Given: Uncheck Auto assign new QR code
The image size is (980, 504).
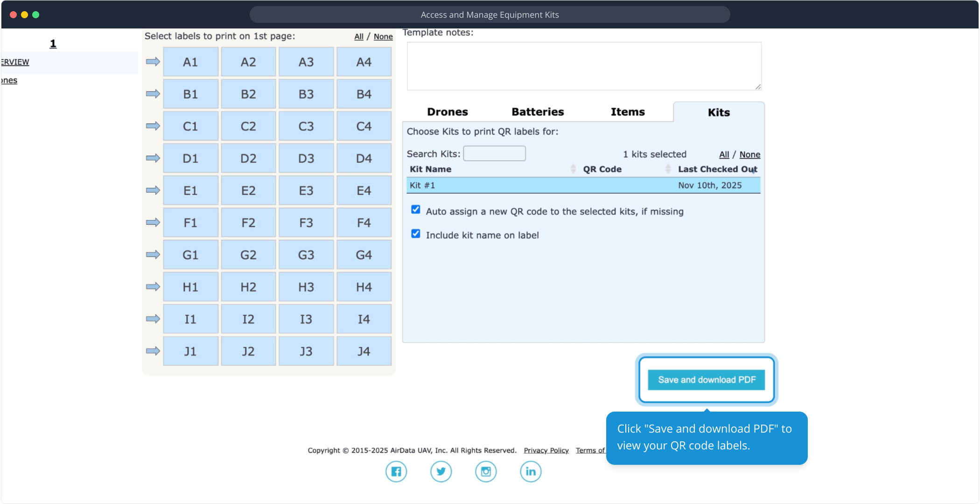Looking at the screenshot, I should (x=415, y=210).
